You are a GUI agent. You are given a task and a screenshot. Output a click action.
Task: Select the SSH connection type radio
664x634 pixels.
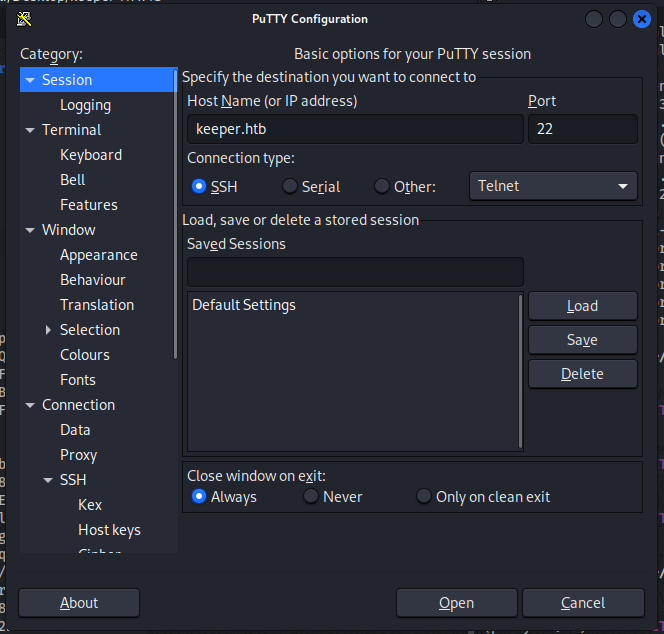pos(199,186)
